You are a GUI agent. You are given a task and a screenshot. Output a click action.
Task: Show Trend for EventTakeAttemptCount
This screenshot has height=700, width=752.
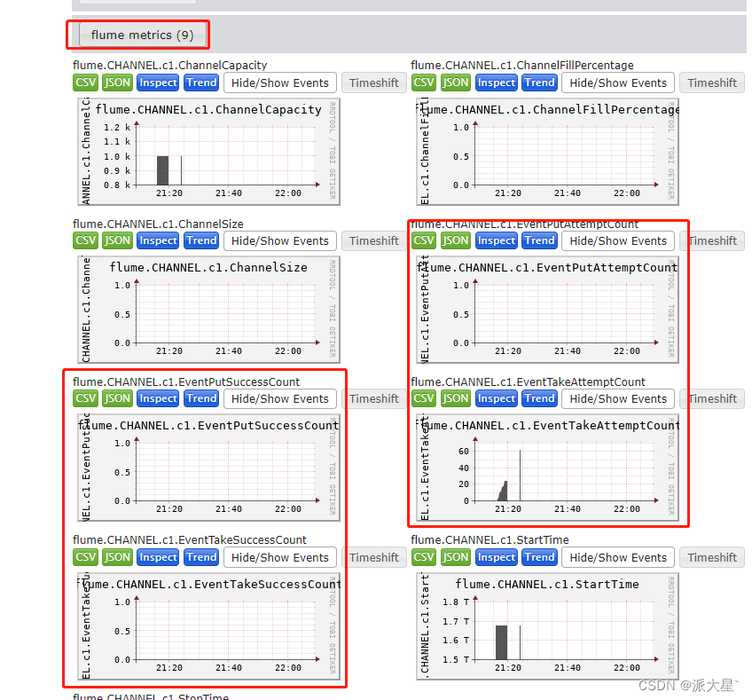point(539,398)
